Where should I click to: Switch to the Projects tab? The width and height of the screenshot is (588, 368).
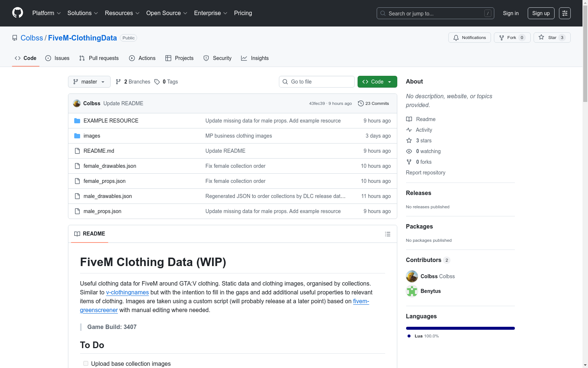[179, 58]
